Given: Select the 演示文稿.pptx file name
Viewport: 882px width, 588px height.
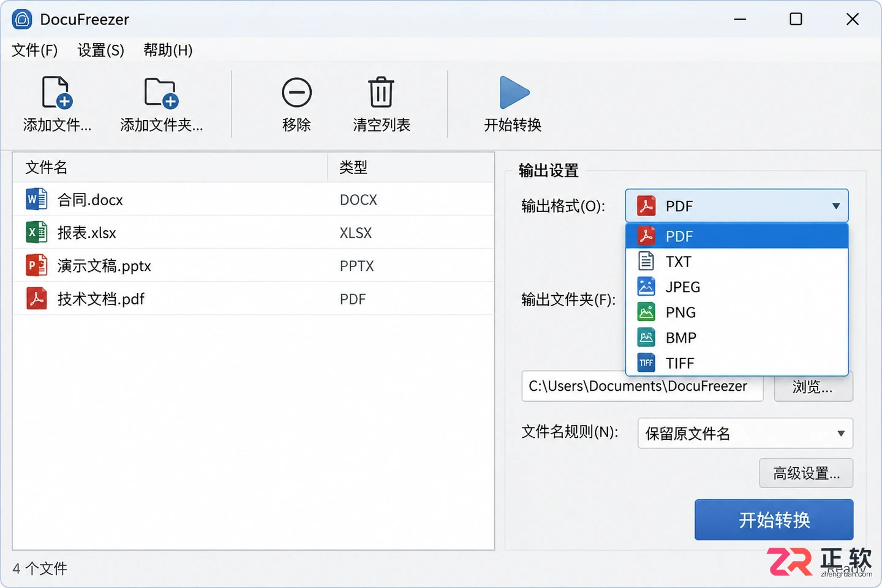Looking at the screenshot, I should [104, 266].
